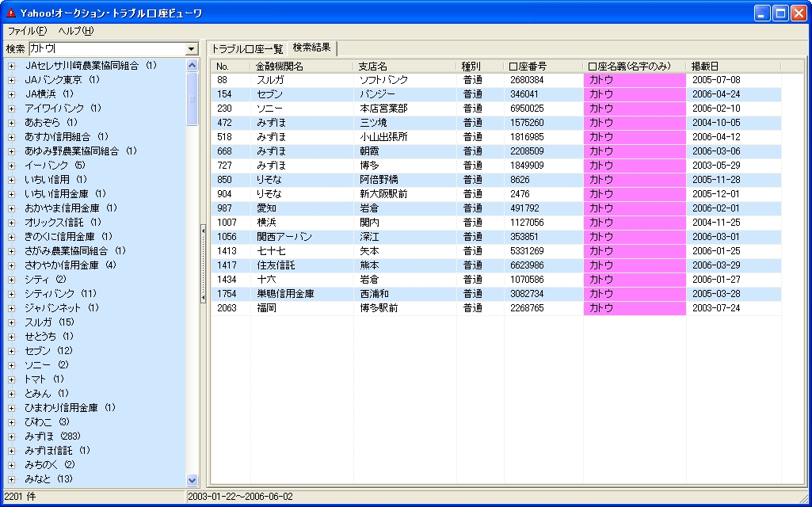Click the 三ツ境 branch cell

(x=405, y=123)
